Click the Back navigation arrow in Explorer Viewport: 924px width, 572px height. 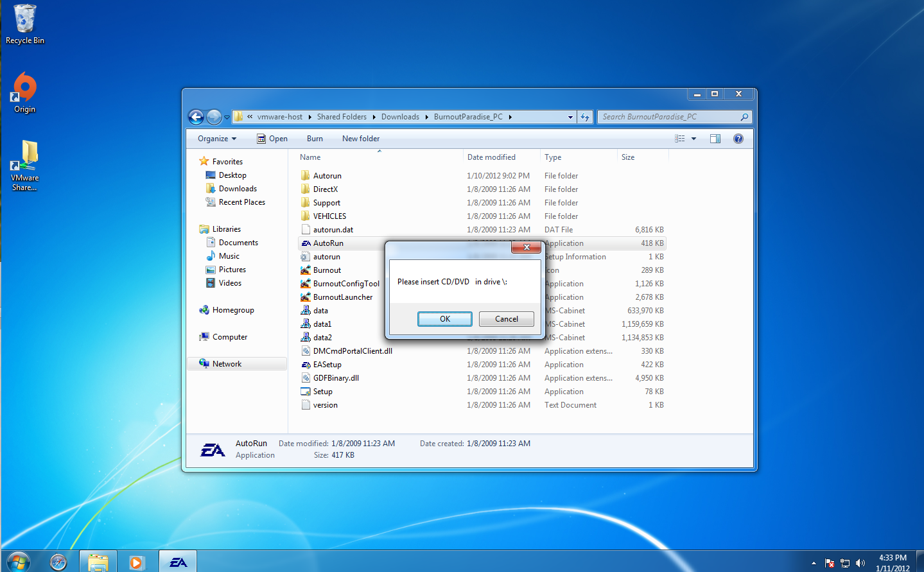coord(196,117)
